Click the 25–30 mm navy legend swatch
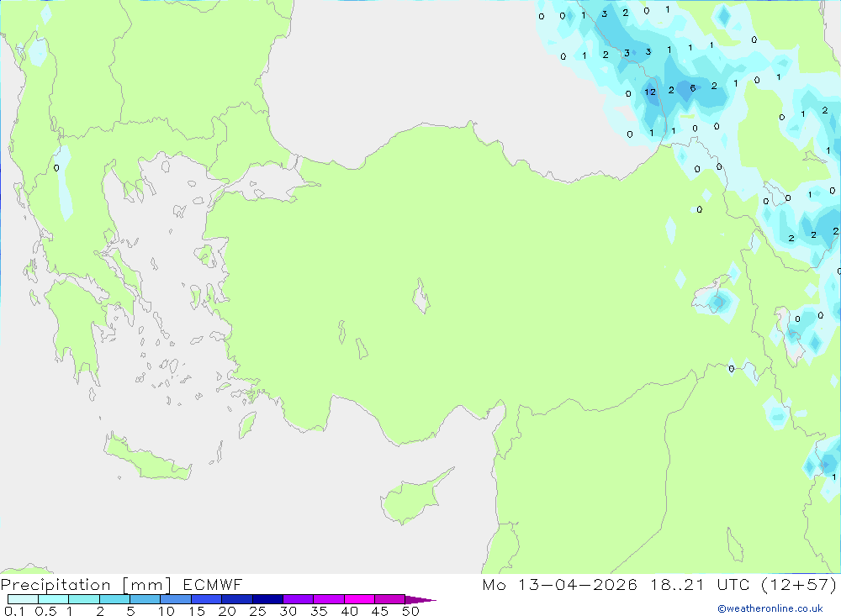 (267, 599)
